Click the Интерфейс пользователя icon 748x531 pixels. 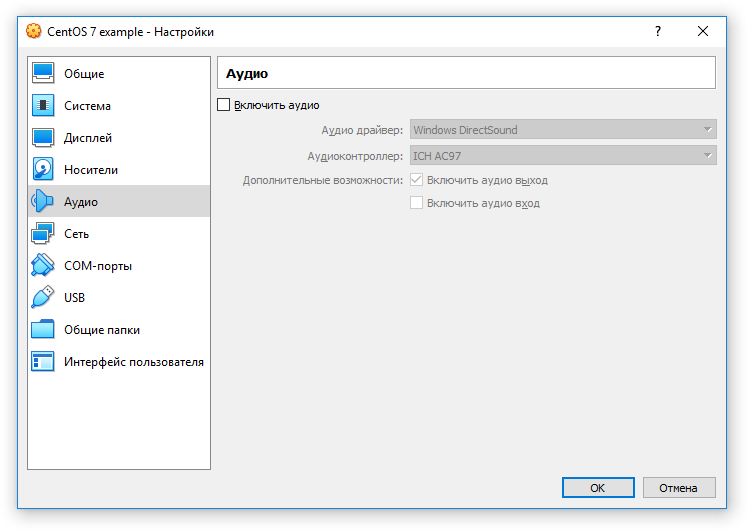pyautogui.click(x=43, y=362)
